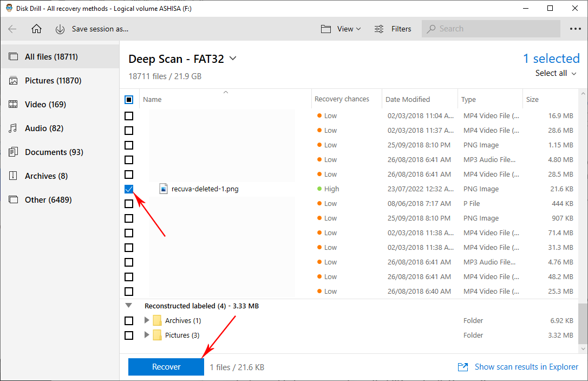Click into the Search field

pyautogui.click(x=491, y=29)
